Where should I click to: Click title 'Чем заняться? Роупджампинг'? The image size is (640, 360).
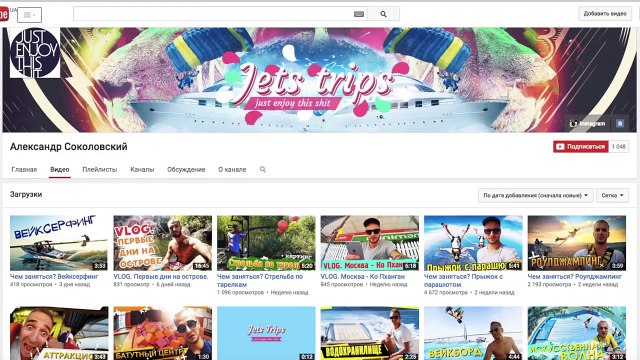coord(575,277)
